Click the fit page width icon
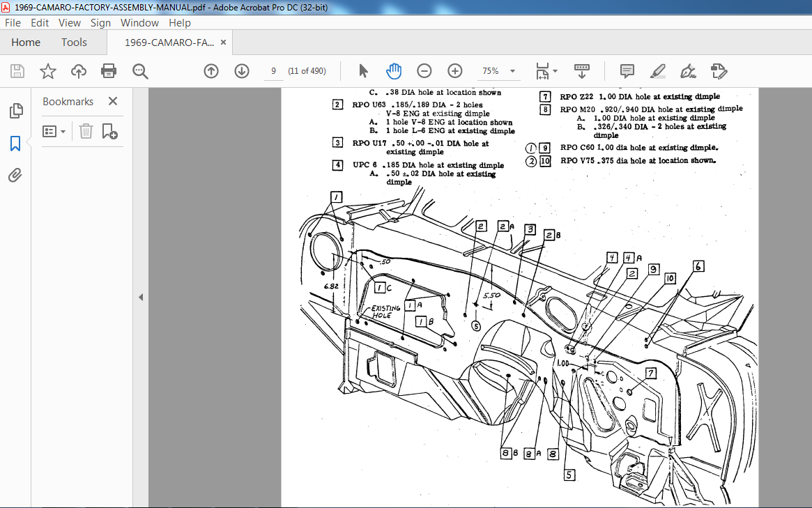Viewport: 812px width, 508px height. tap(542, 71)
